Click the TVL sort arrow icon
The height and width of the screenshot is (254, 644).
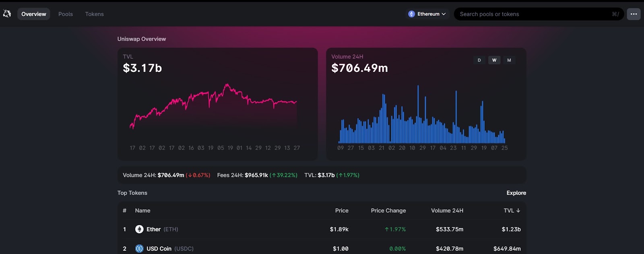[x=518, y=211]
